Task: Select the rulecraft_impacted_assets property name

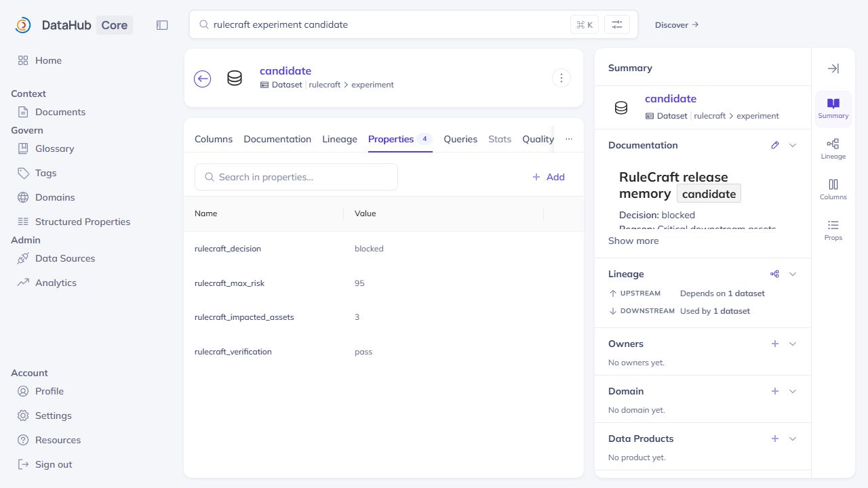Action: (244, 317)
